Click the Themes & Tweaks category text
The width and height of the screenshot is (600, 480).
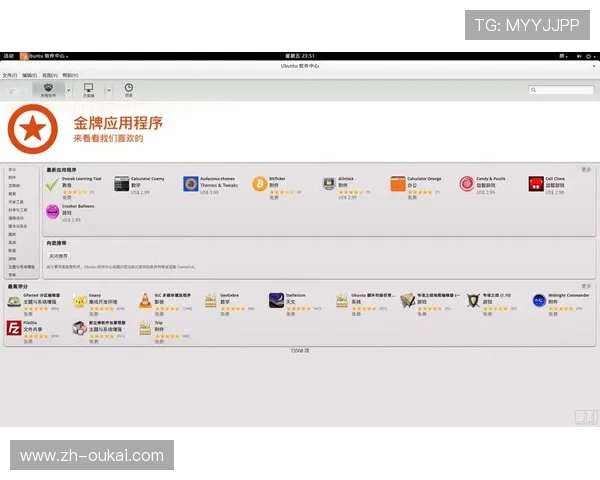pyautogui.click(x=219, y=185)
